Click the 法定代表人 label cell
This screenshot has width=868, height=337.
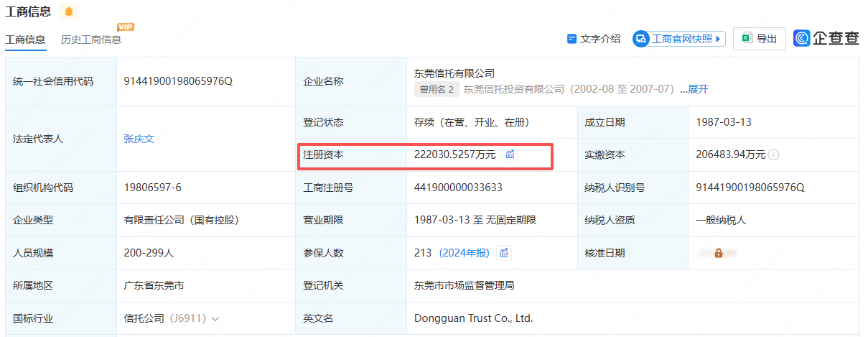click(61, 139)
